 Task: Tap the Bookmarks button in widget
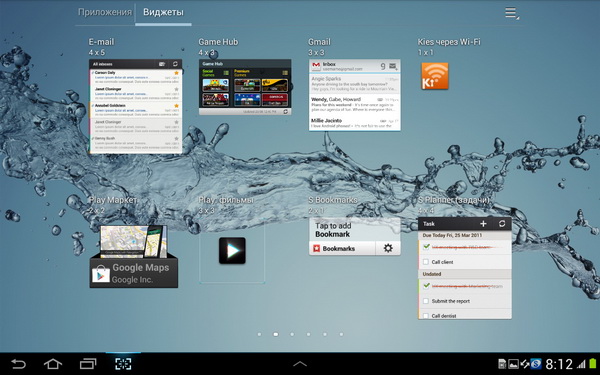coord(342,248)
